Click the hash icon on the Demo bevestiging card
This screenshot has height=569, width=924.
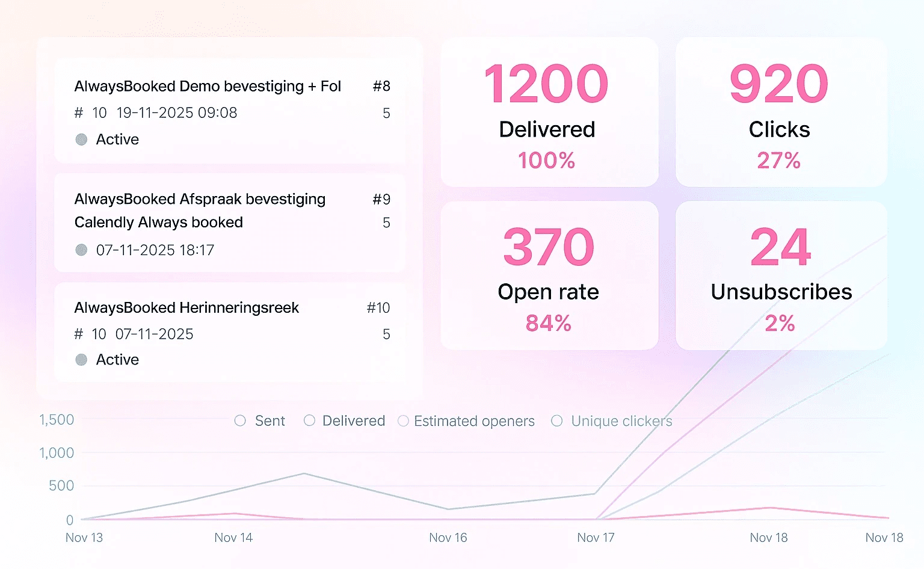pos(78,112)
